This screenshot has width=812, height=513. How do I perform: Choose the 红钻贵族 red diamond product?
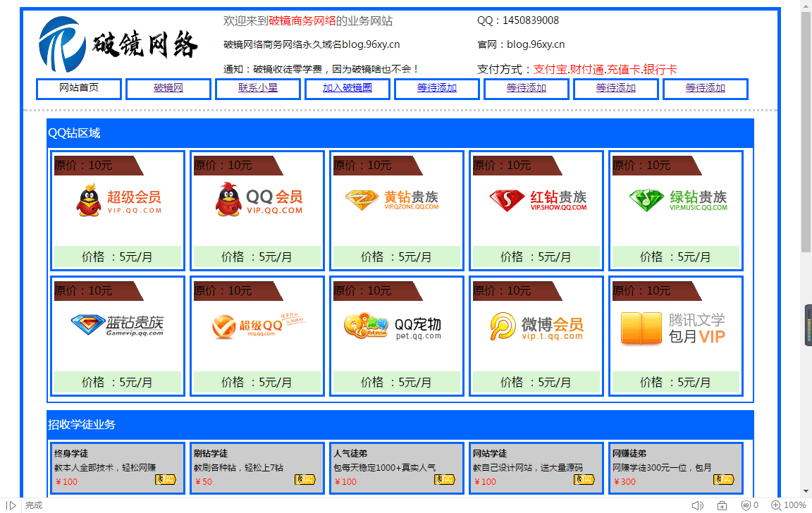point(538,200)
